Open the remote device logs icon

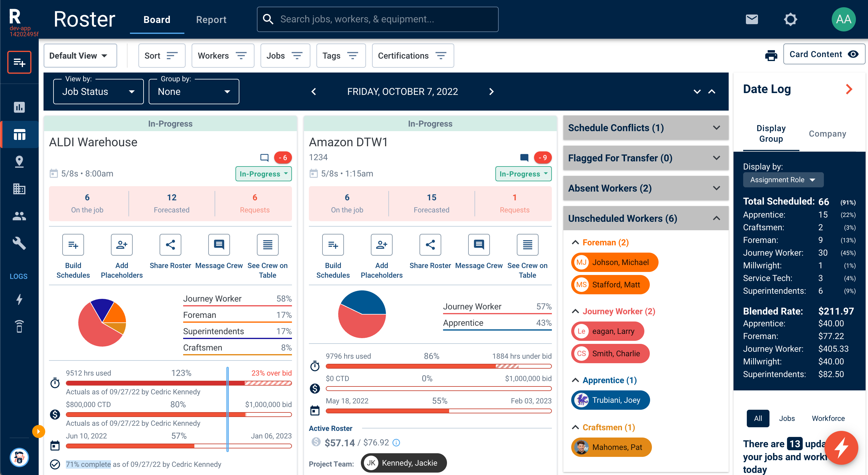click(19, 326)
